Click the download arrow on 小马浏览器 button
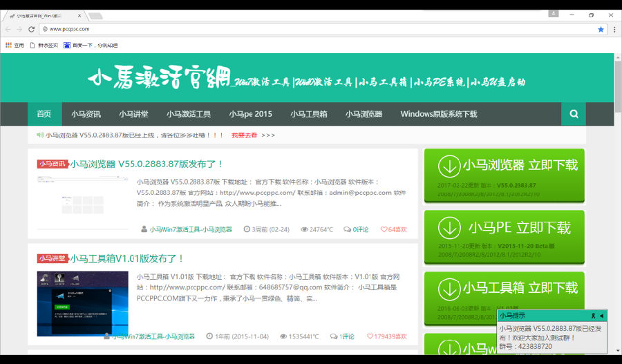Viewport: 622px width, 364px height. coord(449,166)
